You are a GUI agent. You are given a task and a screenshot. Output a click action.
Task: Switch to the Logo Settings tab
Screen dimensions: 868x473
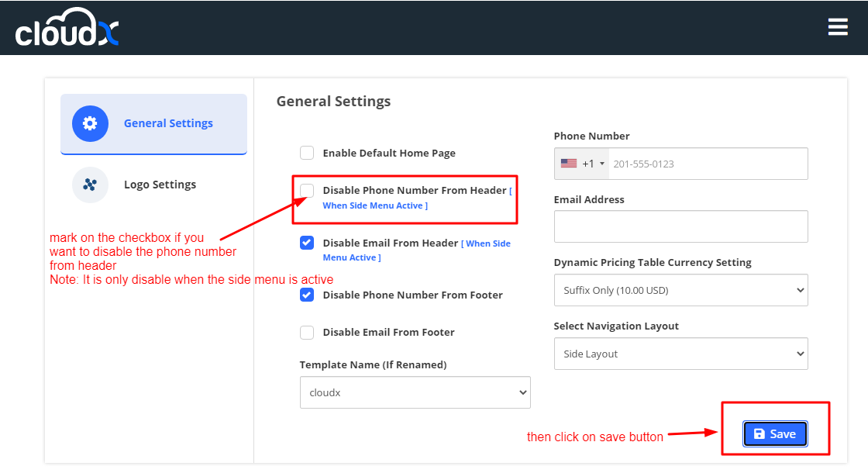pos(160,185)
